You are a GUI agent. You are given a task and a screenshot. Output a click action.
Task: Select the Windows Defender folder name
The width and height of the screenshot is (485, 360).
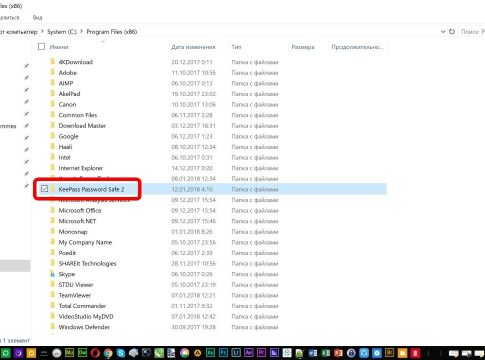(84, 327)
